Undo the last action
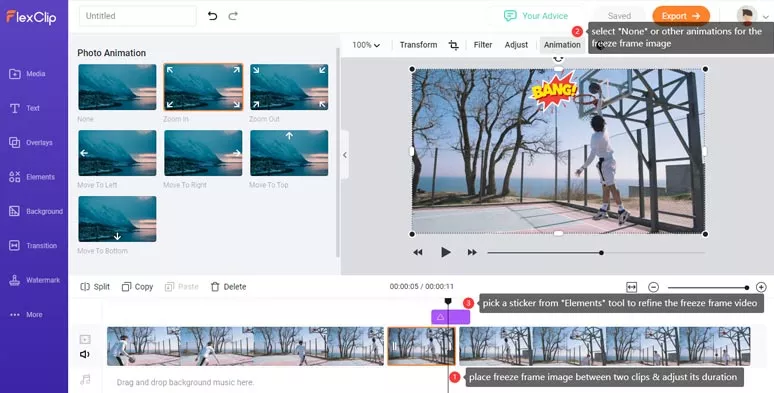 click(x=212, y=16)
